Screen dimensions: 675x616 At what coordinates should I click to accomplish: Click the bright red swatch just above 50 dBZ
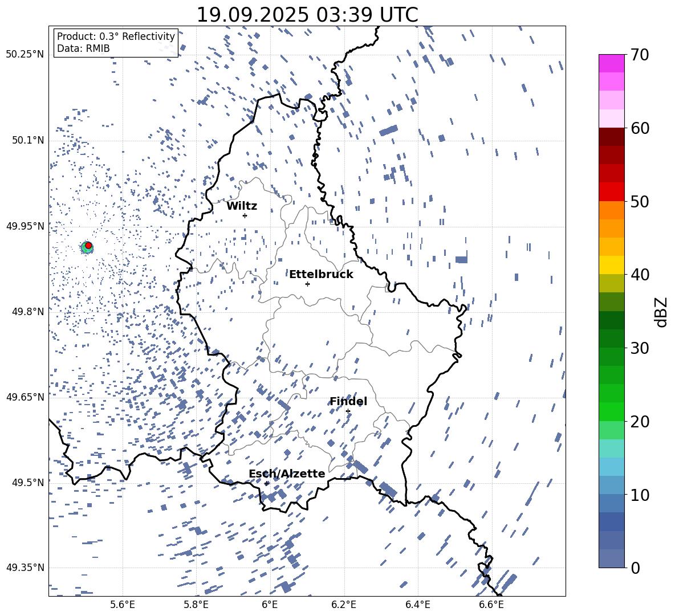[x=611, y=192]
